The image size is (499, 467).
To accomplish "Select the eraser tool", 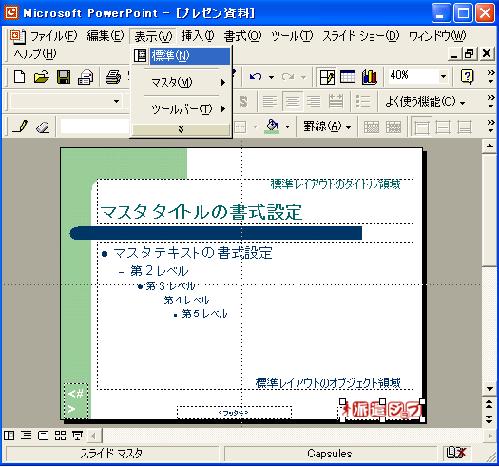I will [42, 127].
